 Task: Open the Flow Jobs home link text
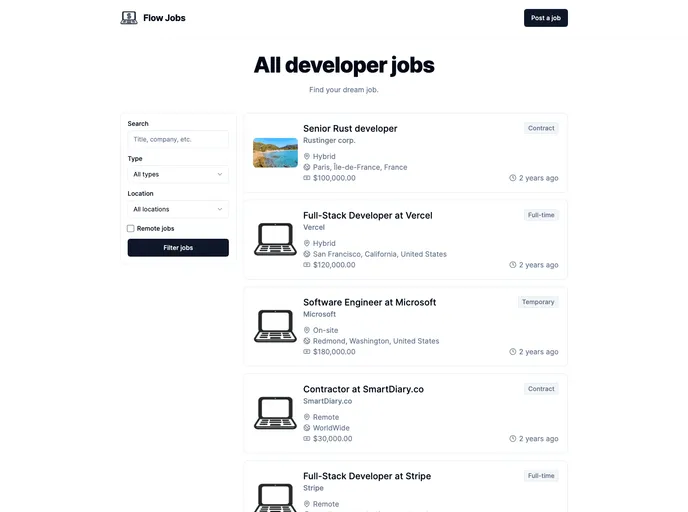click(164, 18)
